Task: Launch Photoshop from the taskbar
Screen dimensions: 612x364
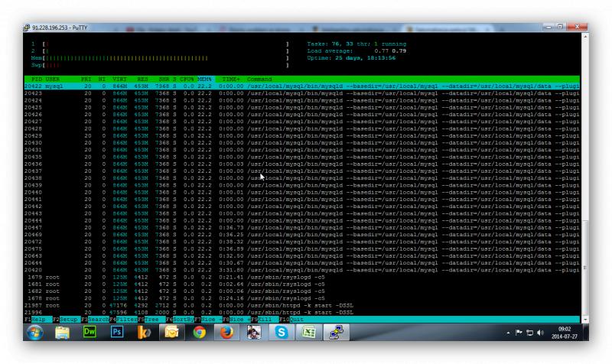Action: click(x=117, y=333)
